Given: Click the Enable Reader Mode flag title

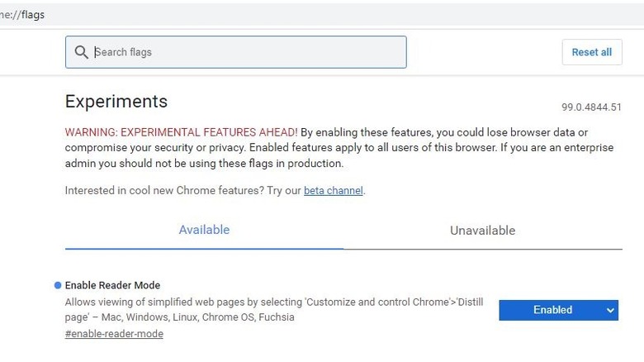Looking at the screenshot, I should click(112, 285).
